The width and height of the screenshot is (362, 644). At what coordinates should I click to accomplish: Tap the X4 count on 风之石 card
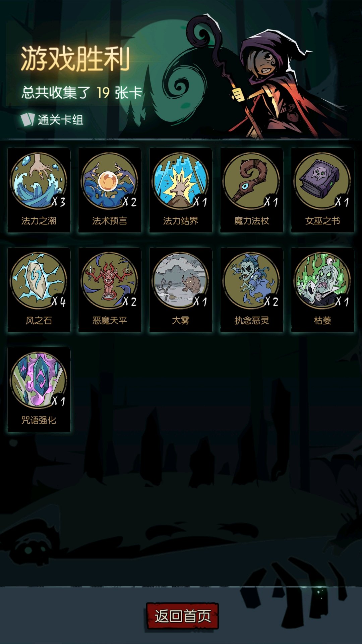click(x=59, y=302)
